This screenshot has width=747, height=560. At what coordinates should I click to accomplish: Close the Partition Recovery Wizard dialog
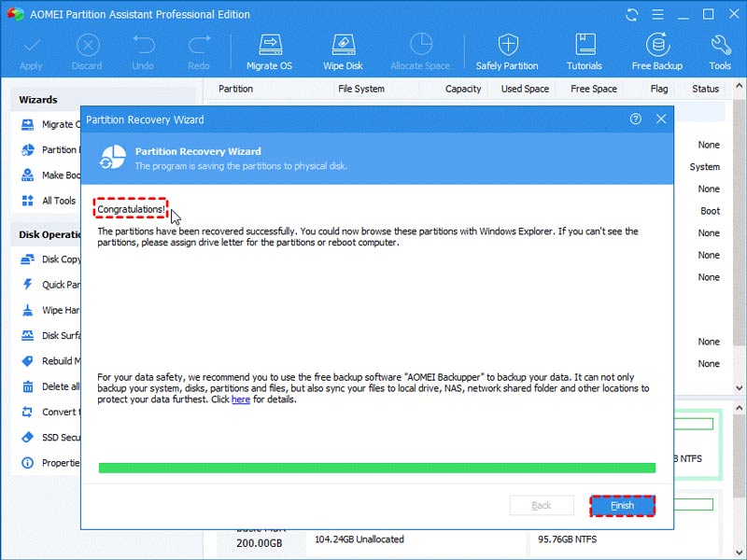click(x=661, y=119)
